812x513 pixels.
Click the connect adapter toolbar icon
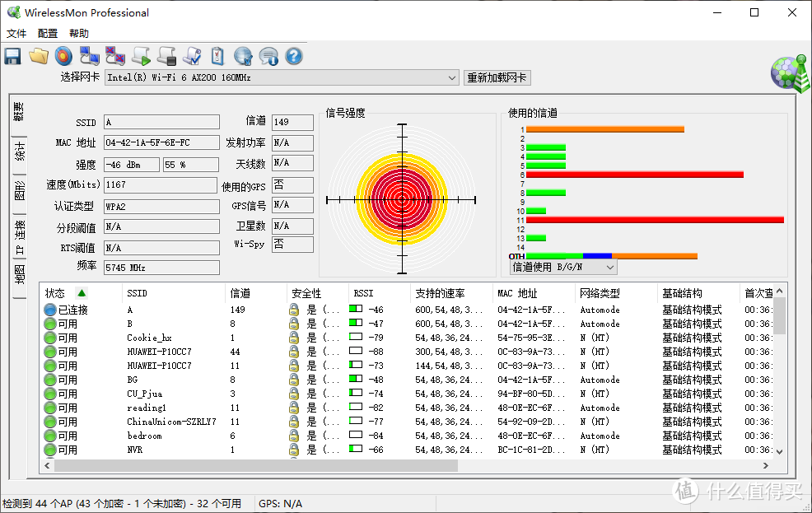[x=89, y=55]
